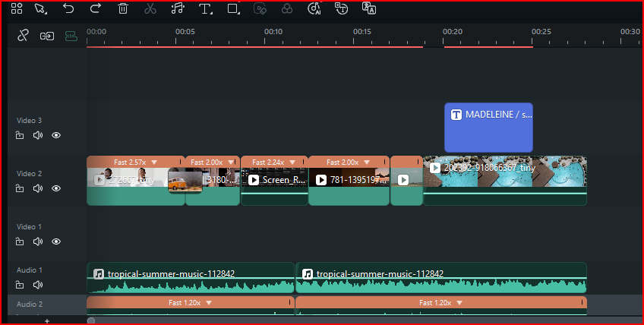Click the crop rectangle tool icon
This screenshot has height=325, width=644.
tap(233, 8)
